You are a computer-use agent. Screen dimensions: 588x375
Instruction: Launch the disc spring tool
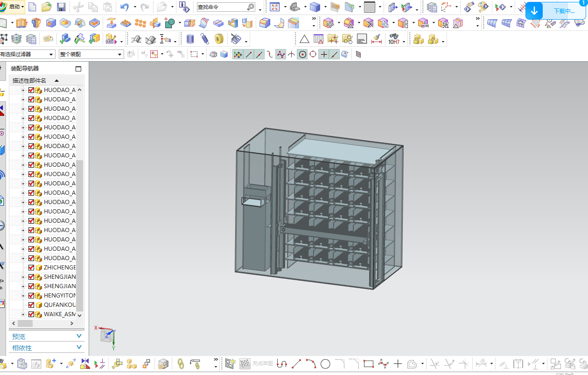coord(219,39)
